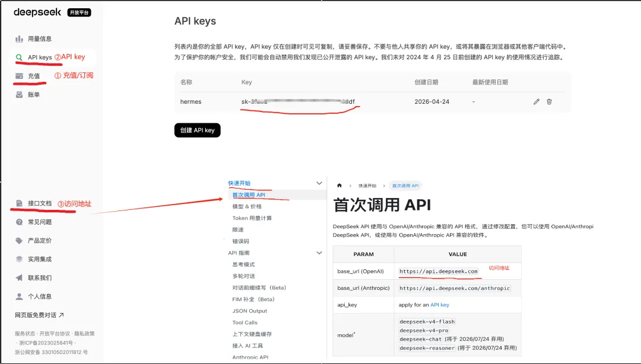Click the 2026-04-24 creation date
This screenshot has height=364, width=641.
click(x=431, y=102)
